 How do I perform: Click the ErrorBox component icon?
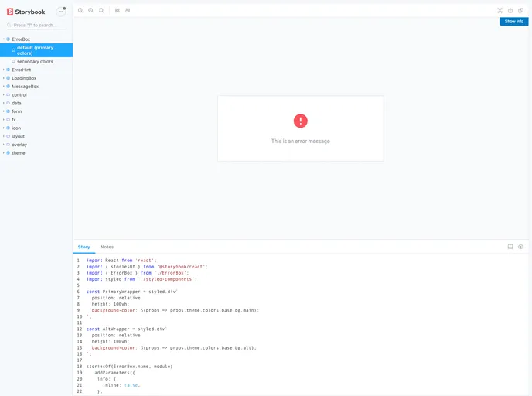tap(9, 39)
